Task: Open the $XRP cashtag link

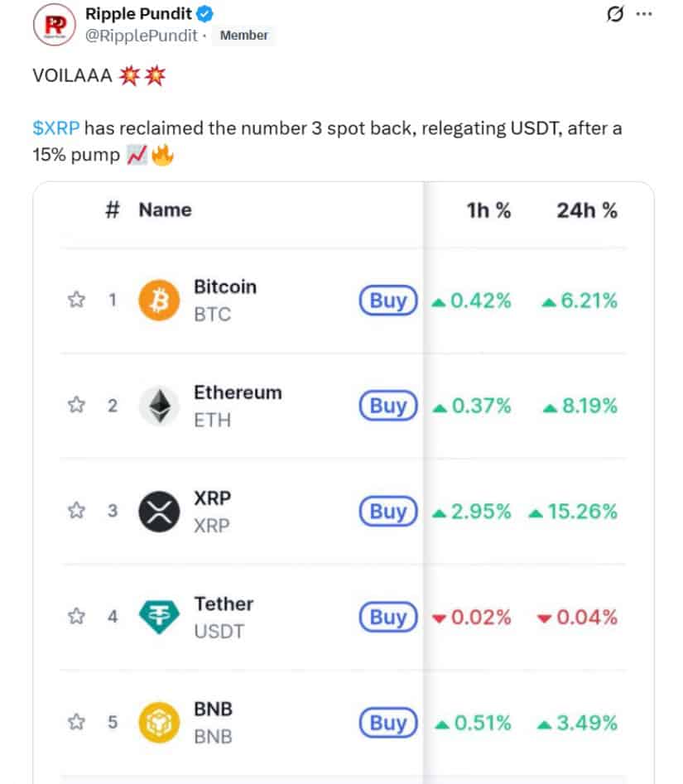Action: pyautogui.click(x=56, y=128)
